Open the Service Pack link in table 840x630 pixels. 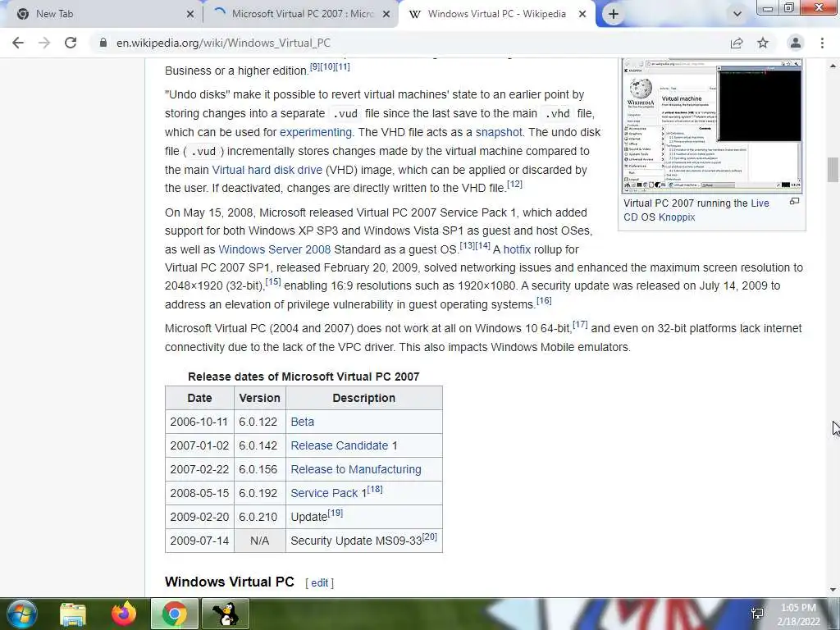click(x=328, y=493)
